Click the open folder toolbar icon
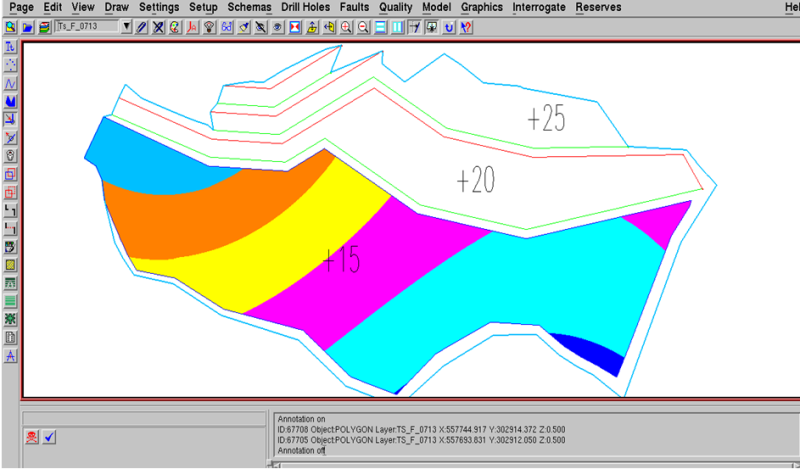 click(x=28, y=27)
